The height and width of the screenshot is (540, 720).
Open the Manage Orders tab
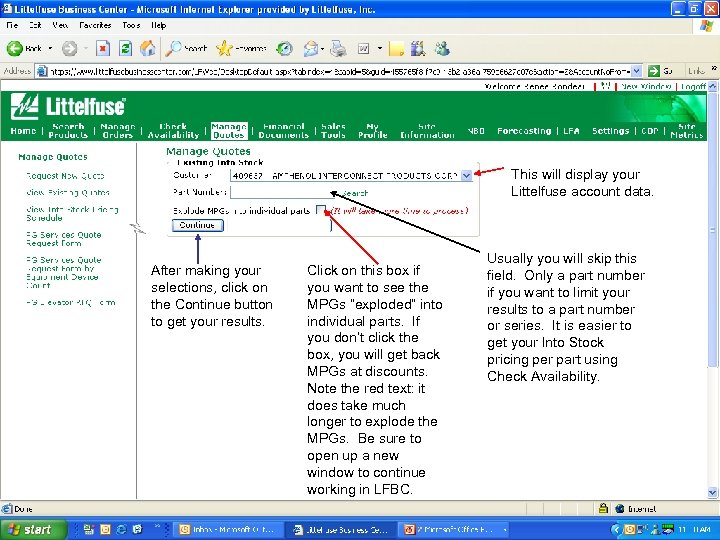118,130
